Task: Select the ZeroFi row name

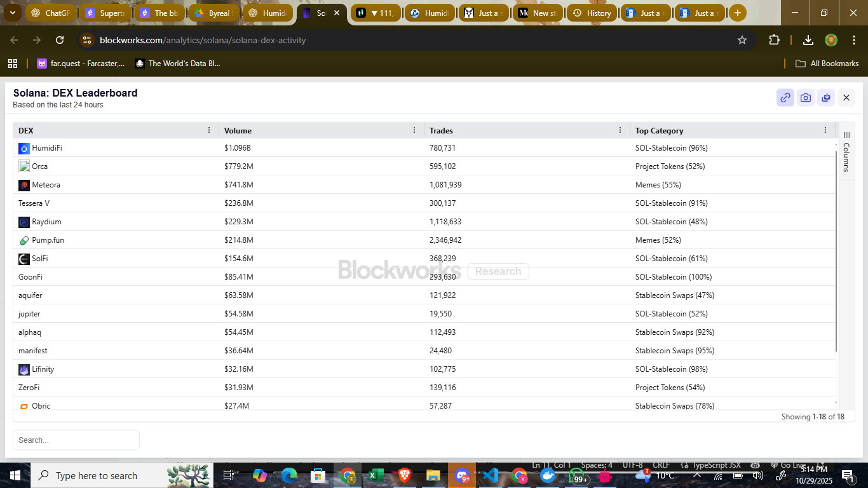Action: [29, 388]
